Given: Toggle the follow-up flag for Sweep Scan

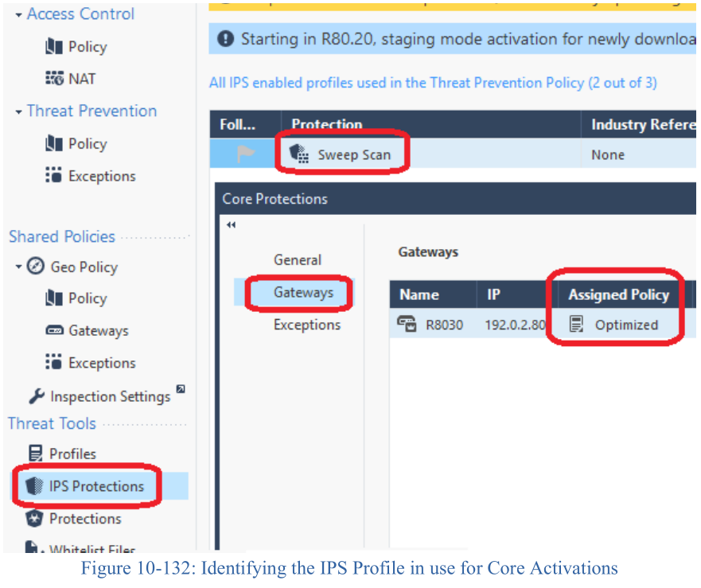Looking at the screenshot, I should 246,154.
